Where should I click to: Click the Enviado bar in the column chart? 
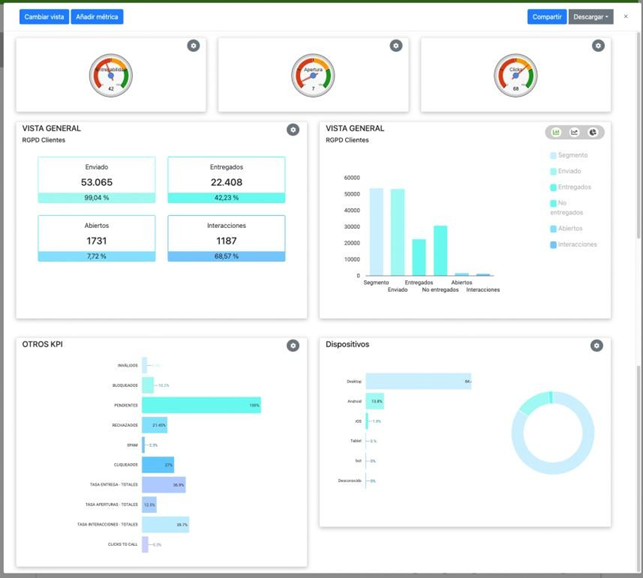point(398,233)
